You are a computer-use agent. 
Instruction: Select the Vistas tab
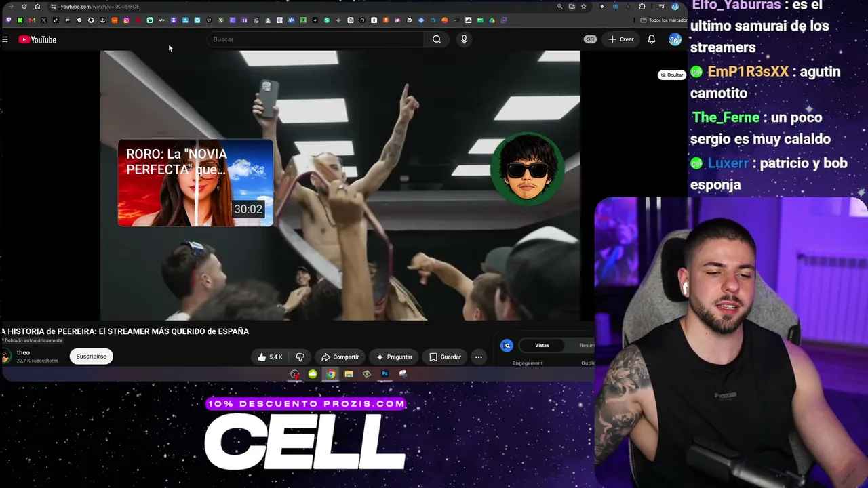[x=542, y=346]
